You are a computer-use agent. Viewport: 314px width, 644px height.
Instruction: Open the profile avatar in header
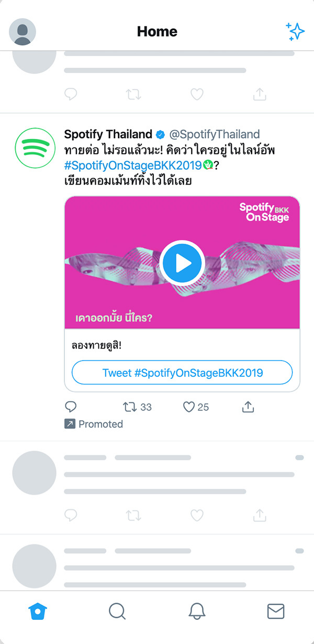[23, 32]
